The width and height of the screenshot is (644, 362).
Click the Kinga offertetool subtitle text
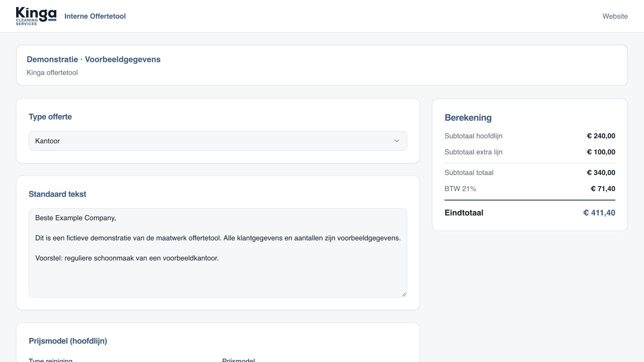pyautogui.click(x=52, y=72)
